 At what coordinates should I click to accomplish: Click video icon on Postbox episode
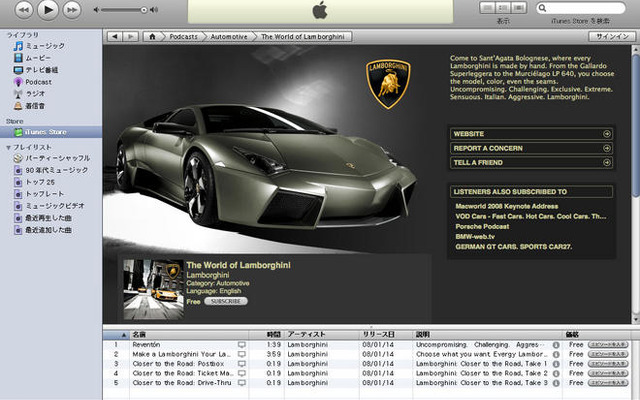[242, 364]
